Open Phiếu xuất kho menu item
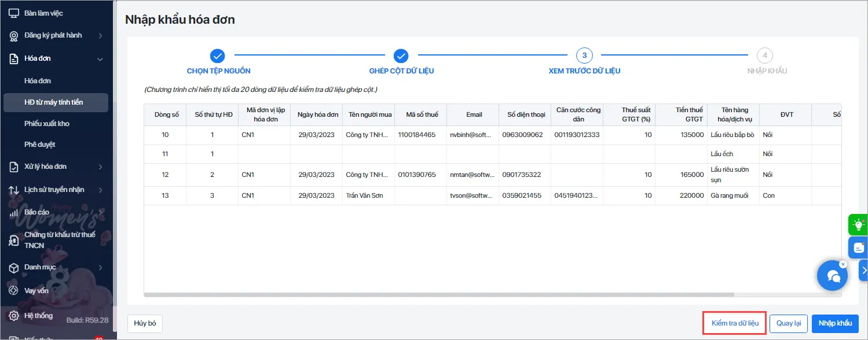The image size is (868, 340). pyautogui.click(x=47, y=124)
